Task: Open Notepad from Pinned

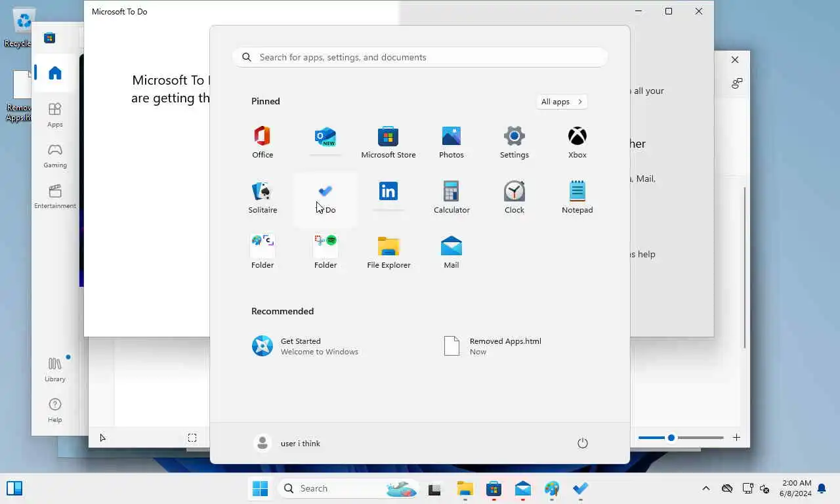Action: [577, 198]
